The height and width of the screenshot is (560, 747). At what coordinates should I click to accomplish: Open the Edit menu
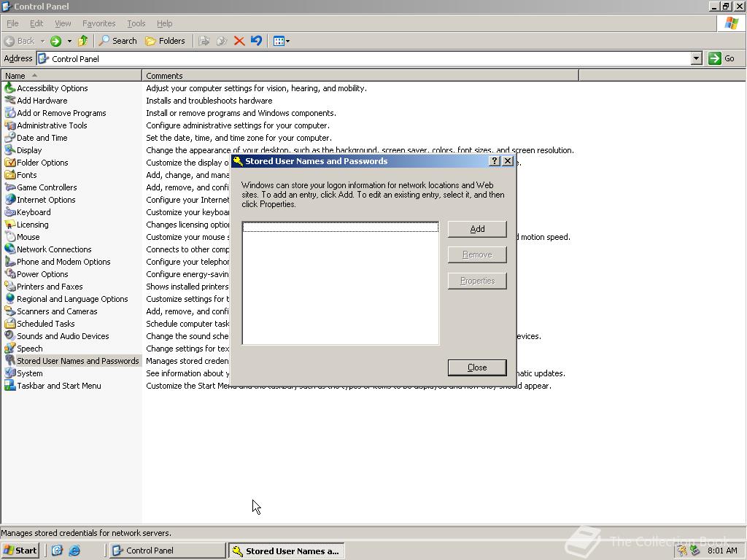tap(36, 23)
